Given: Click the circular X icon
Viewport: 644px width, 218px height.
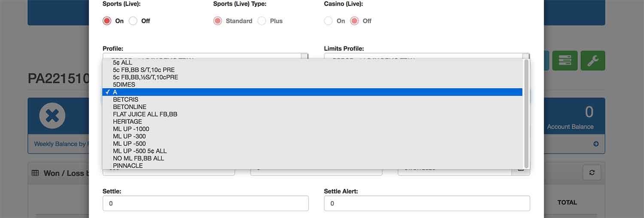Looking at the screenshot, I should (x=52, y=116).
